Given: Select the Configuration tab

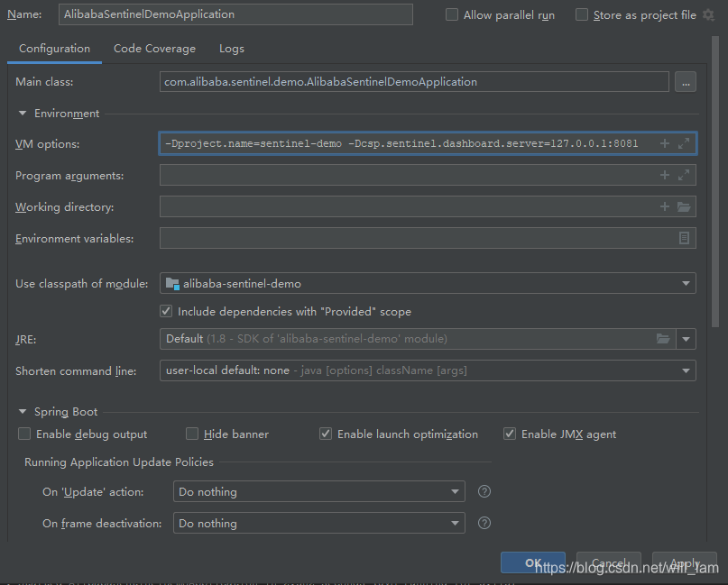Looking at the screenshot, I should pyautogui.click(x=54, y=49).
